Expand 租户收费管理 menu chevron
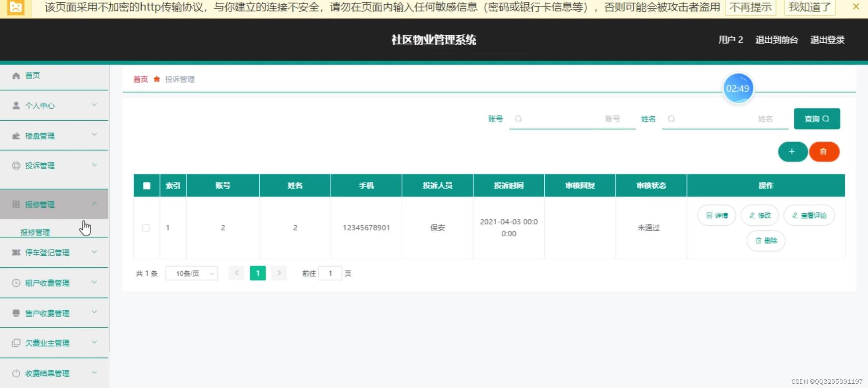The height and width of the screenshot is (388, 868). (94, 282)
